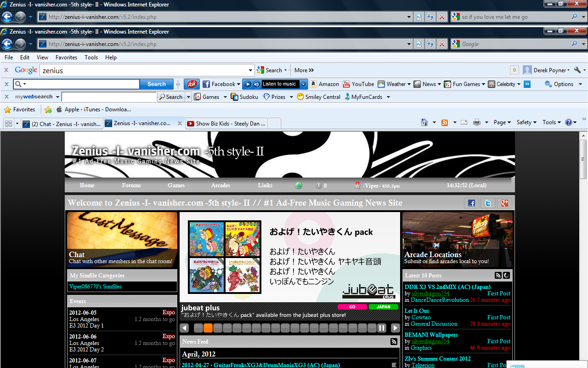This screenshot has height=368, width=588.
Task: Share the site via Facebook icon
Action: (x=471, y=203)
